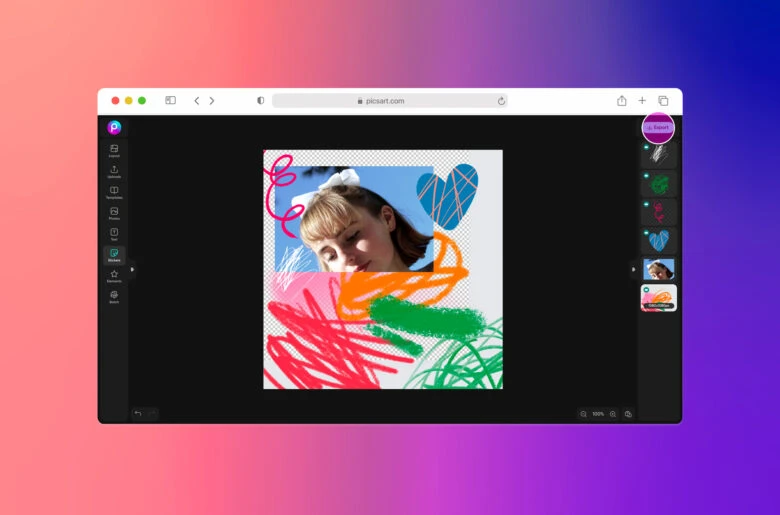This screenshot has width=780, height=515.
Task: Select the girl photo layer thumbnail
Action: pyautogui.click(x=659, y=269)
